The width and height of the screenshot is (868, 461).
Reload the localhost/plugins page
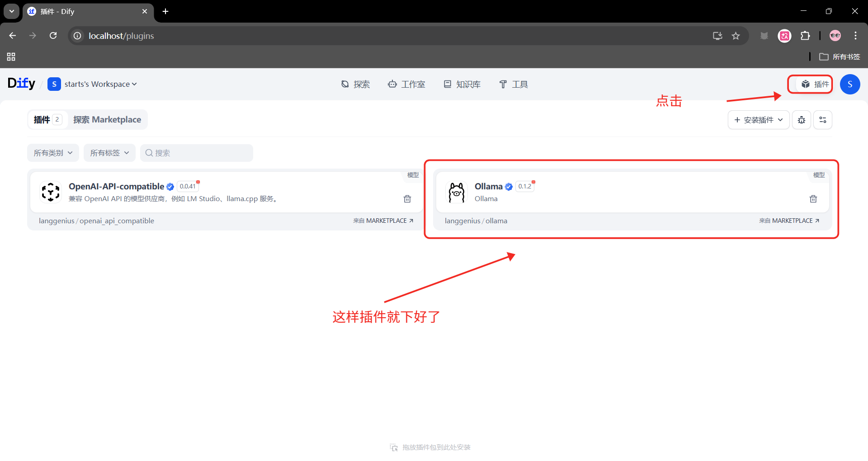point(53,36)
